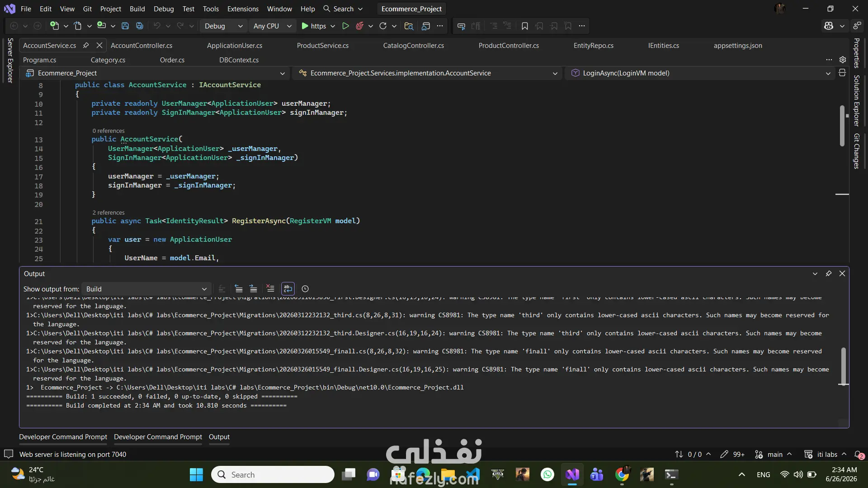Pin the AccountService.cs tab

pos(86,45)
